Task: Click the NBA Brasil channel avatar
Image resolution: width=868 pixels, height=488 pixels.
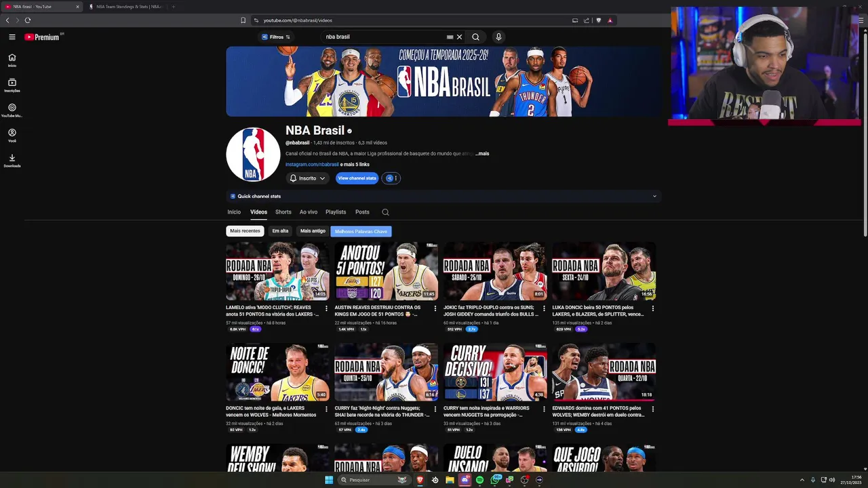Action: pos(253,155)
